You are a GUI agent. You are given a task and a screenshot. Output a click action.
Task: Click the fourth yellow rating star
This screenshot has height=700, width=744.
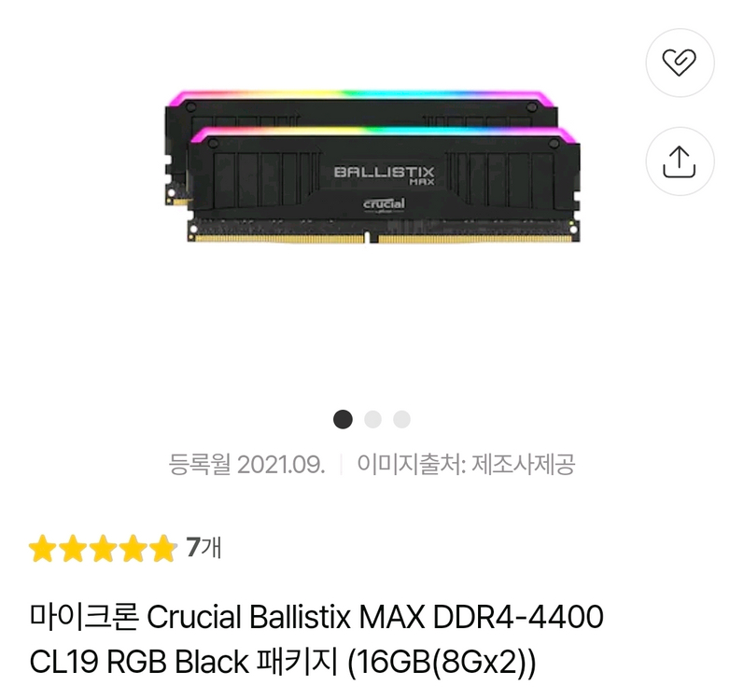tap(133, 548)
